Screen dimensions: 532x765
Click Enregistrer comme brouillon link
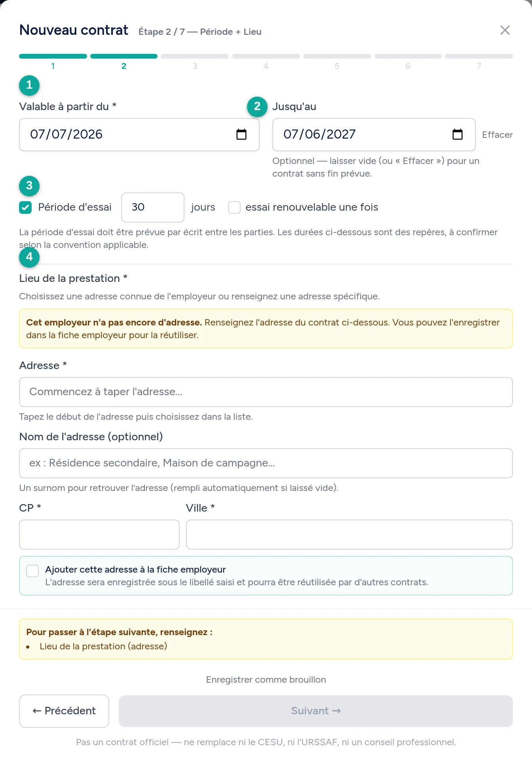(x=266, y=679)
